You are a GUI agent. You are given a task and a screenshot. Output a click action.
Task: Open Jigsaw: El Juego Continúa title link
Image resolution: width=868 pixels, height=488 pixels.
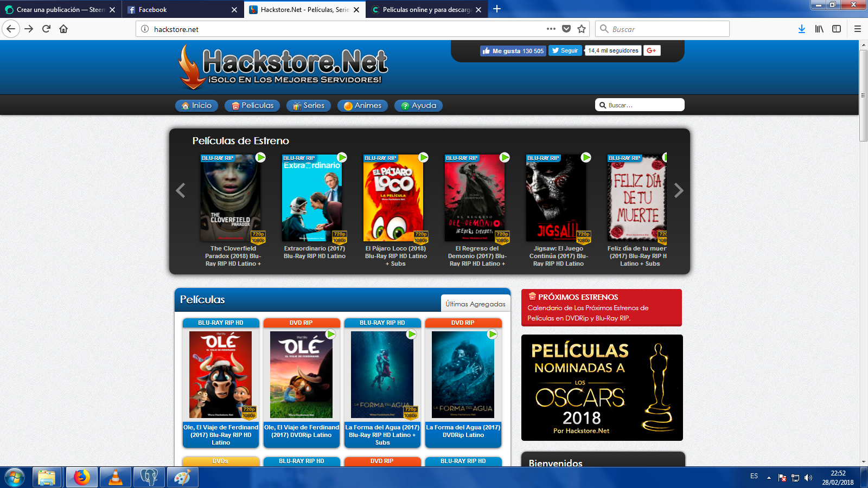[x=559, y=256]
